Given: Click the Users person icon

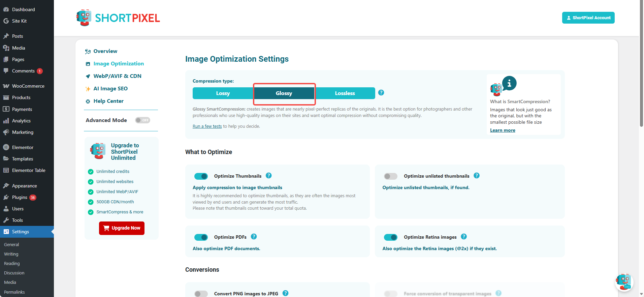Looking at the screenshot, I should point(6,209).
